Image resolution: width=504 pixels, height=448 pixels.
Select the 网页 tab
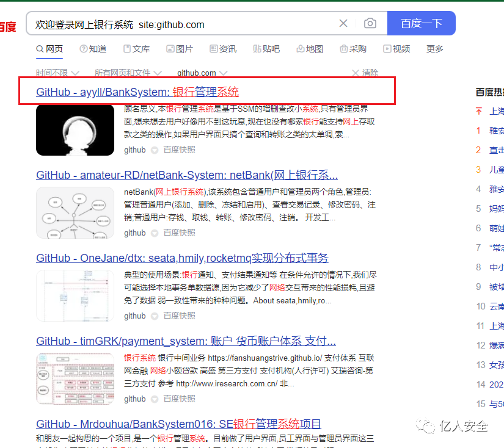click(x=49, y=49)
